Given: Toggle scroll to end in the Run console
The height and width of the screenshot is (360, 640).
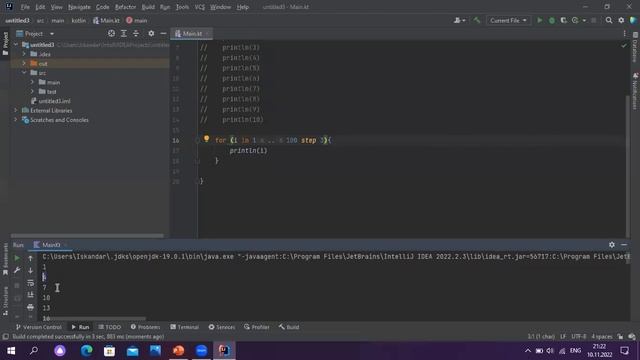Looking at the screenshot, I should point(30,295).
